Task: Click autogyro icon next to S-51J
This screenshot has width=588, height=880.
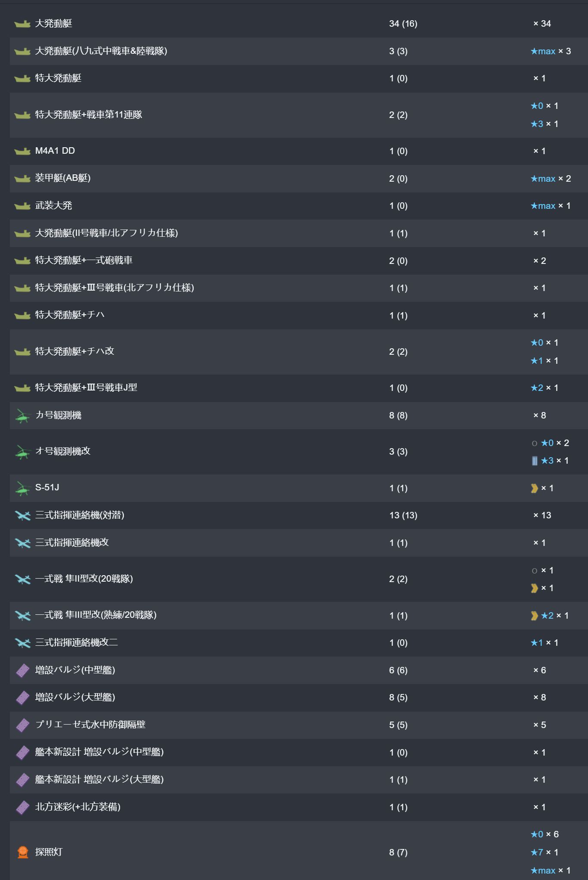Action: point(22,488)
